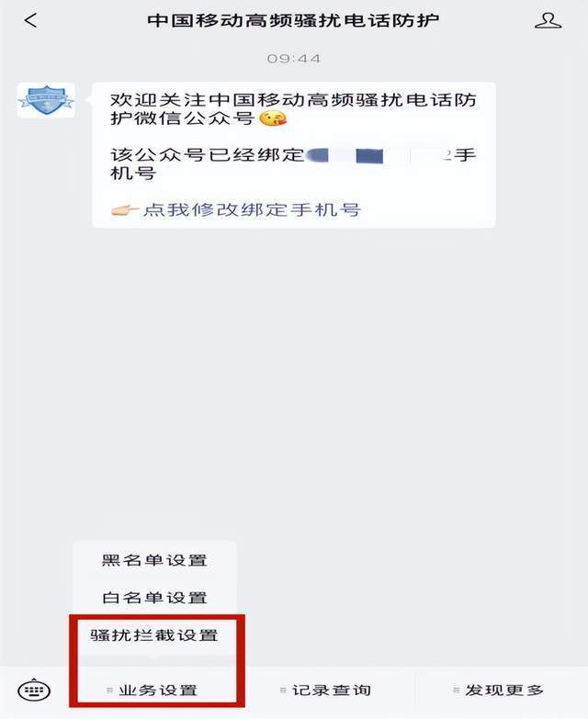Expand the 发现更多 bottom menu
Image resolution: width=588 pixels, height=719 pixels.
[x=500, y=691]
